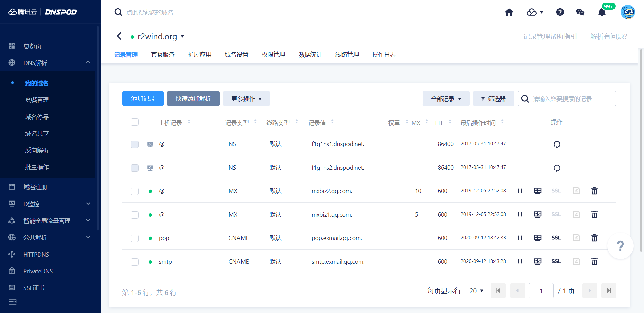Delete the pop CNAME record

pos(594,238)
